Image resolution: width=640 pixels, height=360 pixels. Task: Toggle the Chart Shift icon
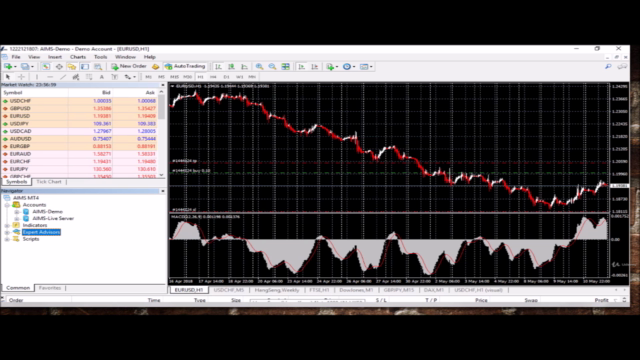tap(315, 67)
